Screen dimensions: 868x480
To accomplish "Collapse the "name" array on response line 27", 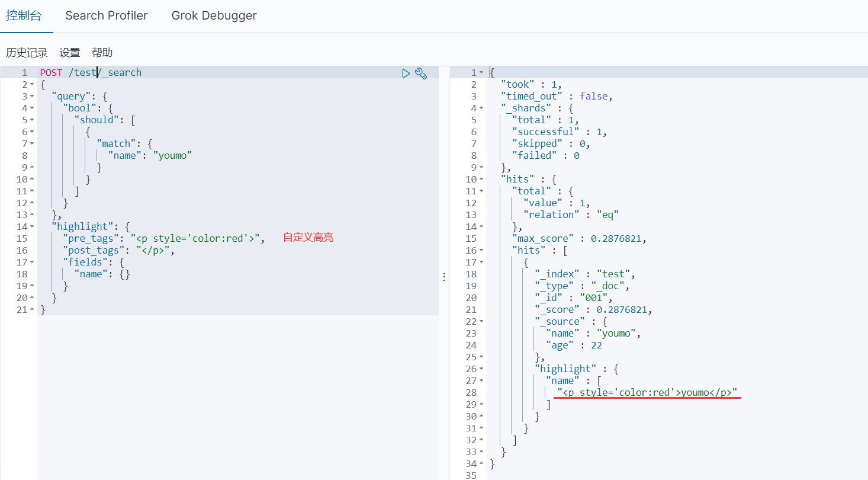I will [x=481, y=381].
